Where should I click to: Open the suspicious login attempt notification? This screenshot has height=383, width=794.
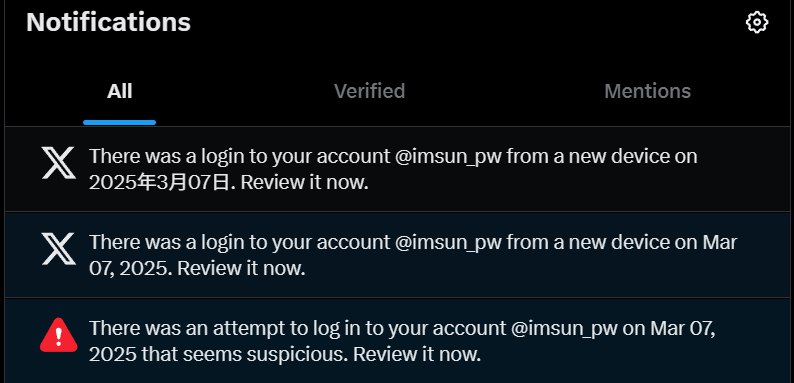tap(397, 340)
